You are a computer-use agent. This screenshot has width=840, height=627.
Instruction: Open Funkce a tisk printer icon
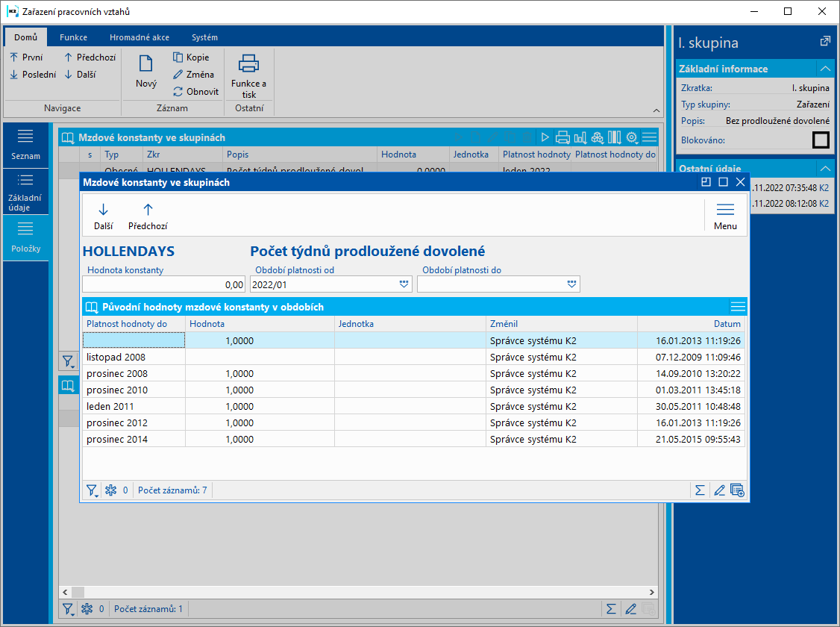pyautogui.click(x=248, y=64)
